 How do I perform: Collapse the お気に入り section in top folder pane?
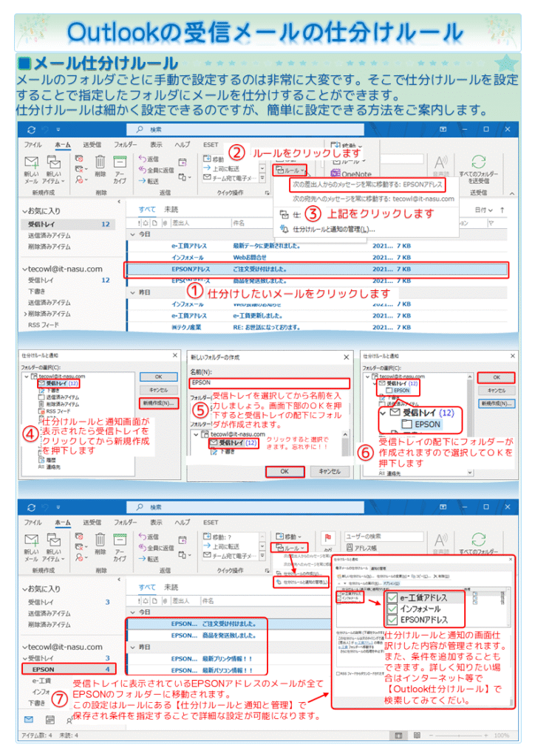24,211
